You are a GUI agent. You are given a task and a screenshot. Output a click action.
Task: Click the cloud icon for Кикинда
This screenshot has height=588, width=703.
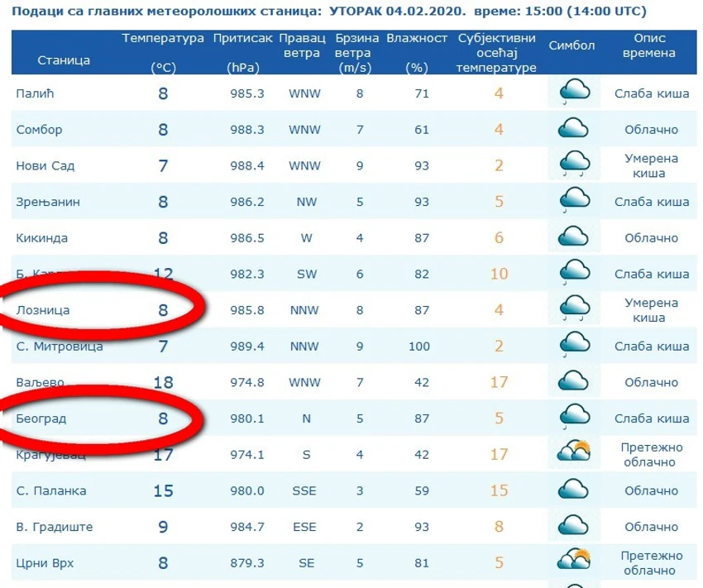pos(573,237)
